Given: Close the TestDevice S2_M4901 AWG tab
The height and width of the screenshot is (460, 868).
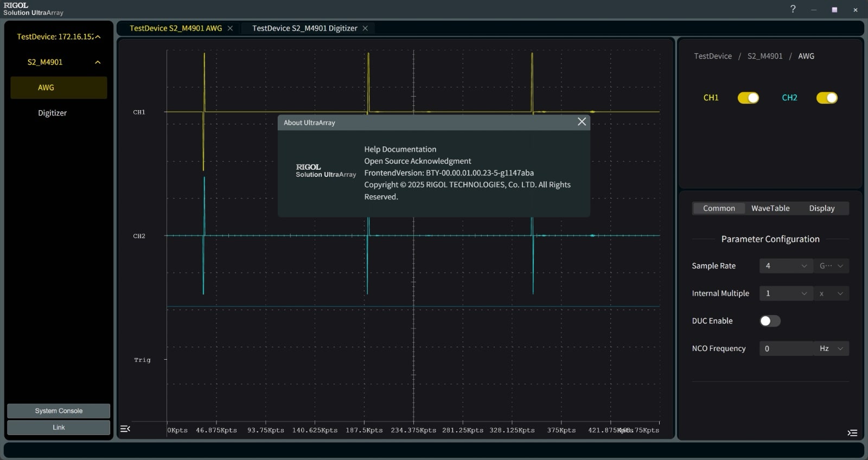Looking at the screenshot, I should point(230,28).
